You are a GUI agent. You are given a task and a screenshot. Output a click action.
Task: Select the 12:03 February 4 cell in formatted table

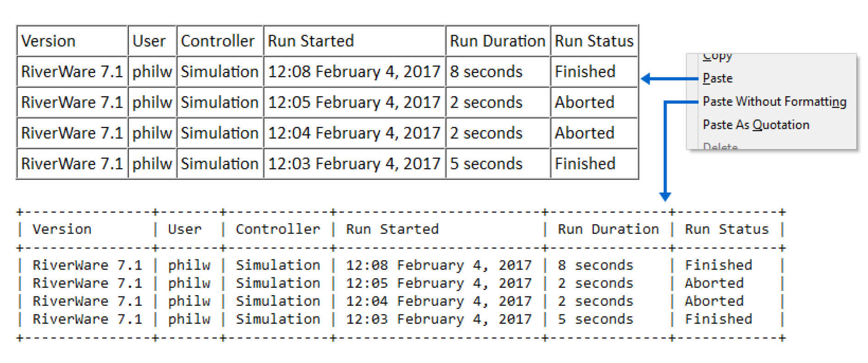[354, 164]
